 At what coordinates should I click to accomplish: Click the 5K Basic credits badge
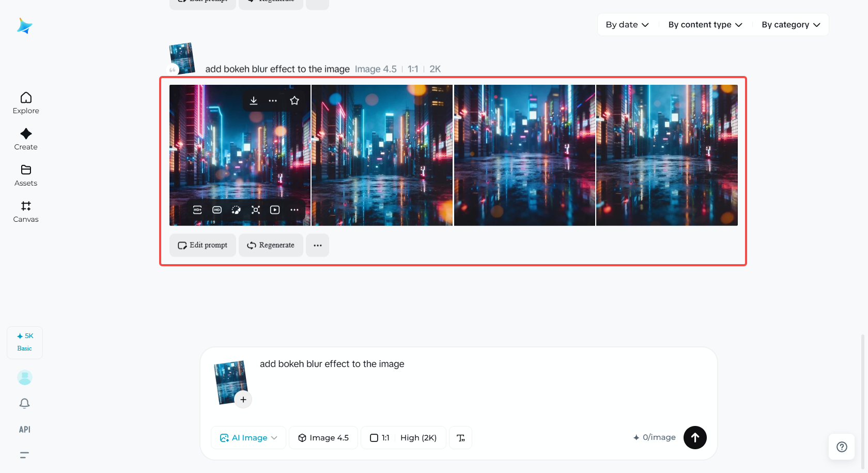click(x=25, y=342)
